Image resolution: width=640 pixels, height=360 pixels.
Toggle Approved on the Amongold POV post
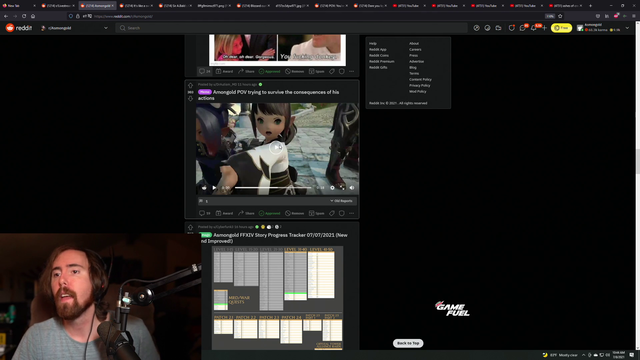[x=269, y=213]
